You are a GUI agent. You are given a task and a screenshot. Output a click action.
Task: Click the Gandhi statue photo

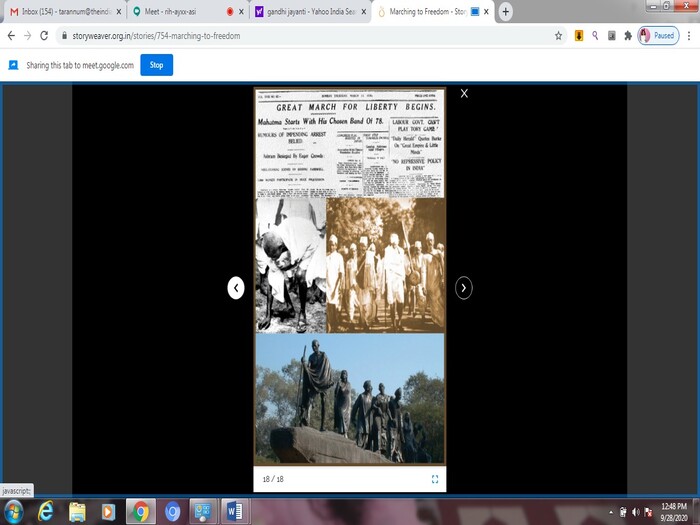pos(350,399)
